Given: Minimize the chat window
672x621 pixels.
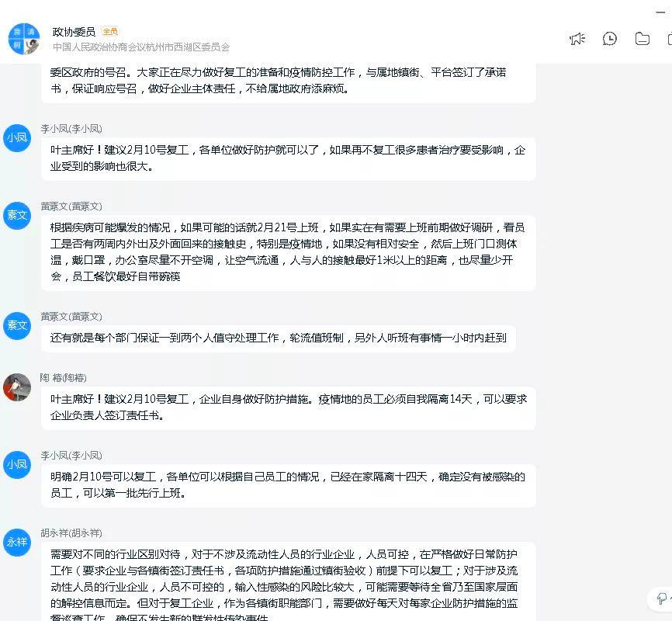Looking at the screenshot, I should click(x=660, y=12).
